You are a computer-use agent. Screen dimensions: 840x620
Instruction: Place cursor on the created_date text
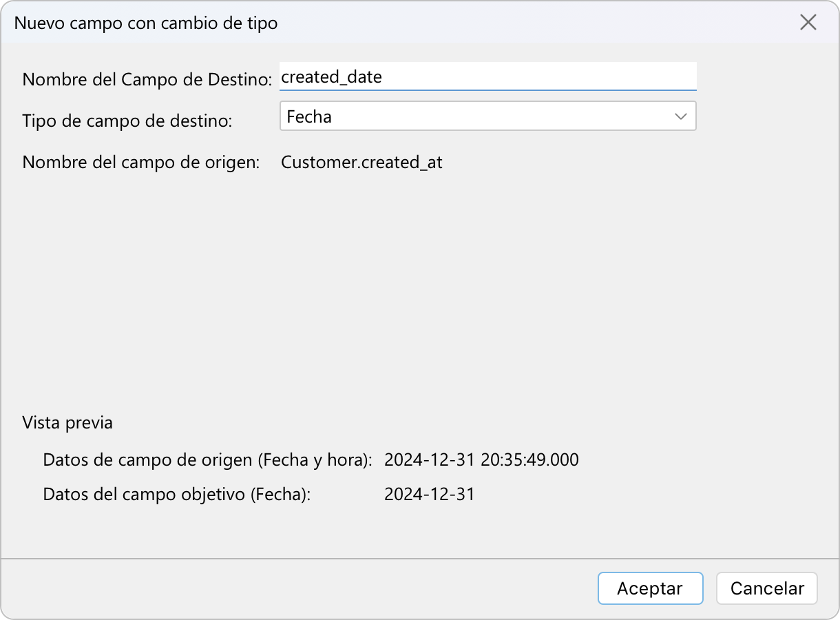331,77
